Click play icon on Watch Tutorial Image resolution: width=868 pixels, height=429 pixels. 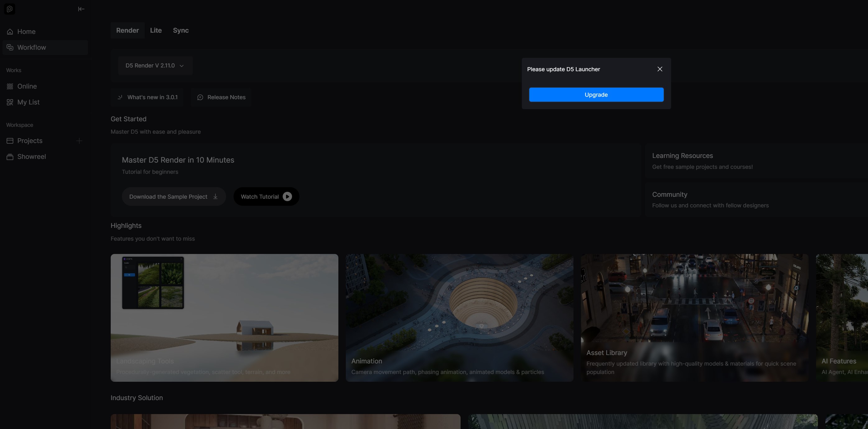(x=287, y=197)
